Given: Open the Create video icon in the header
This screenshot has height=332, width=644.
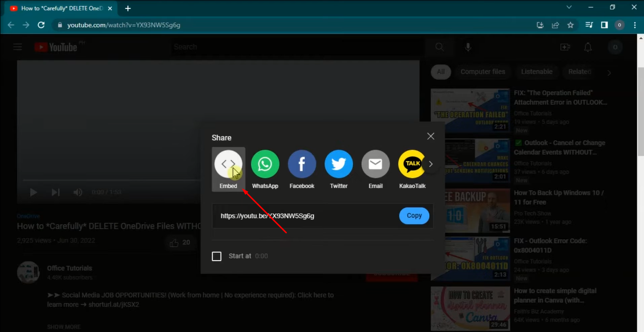Looking at the screenshot, I should tap(565, 47).
